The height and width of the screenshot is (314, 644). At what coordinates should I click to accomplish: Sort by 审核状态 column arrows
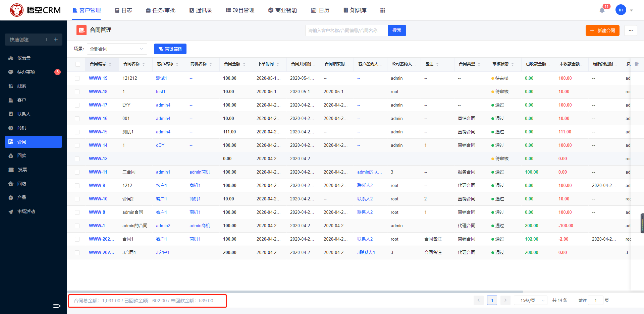point(513,64)
